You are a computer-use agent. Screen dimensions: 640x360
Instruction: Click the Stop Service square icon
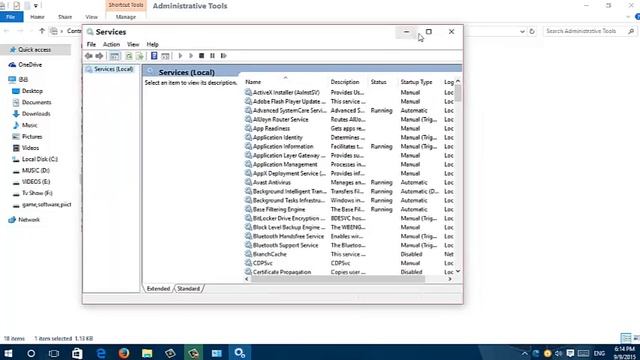pyautogui.click(x=202, y=56)
